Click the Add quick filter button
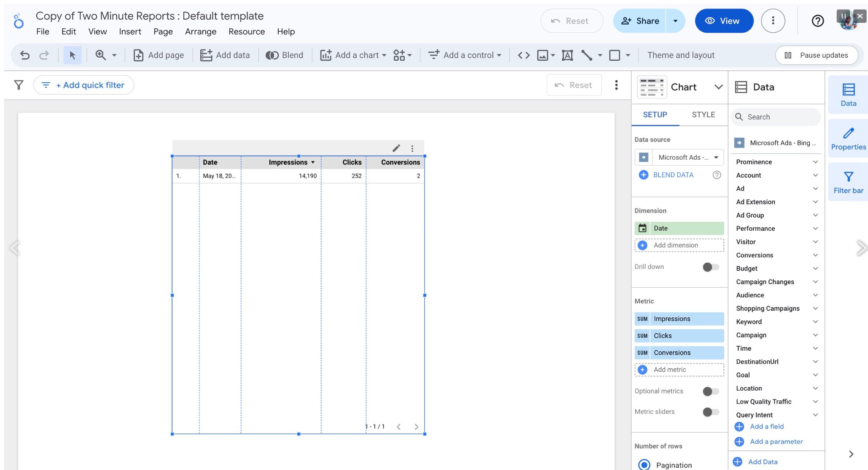The image size is (868, 470). (x=84, y=85)
